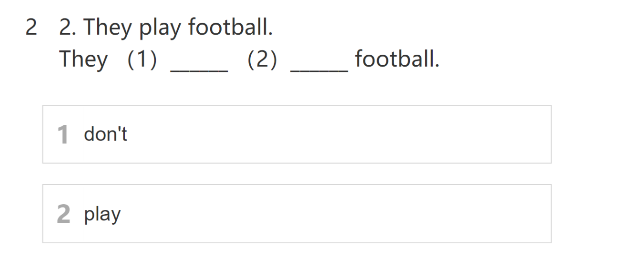Click "They" at start of the blank sentence
The image size is (644, 269).
(x=83, y=60)
